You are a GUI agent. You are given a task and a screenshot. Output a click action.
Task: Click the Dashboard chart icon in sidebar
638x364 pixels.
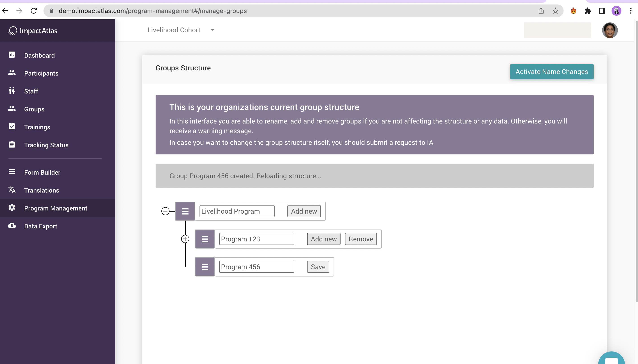(12, 55)
